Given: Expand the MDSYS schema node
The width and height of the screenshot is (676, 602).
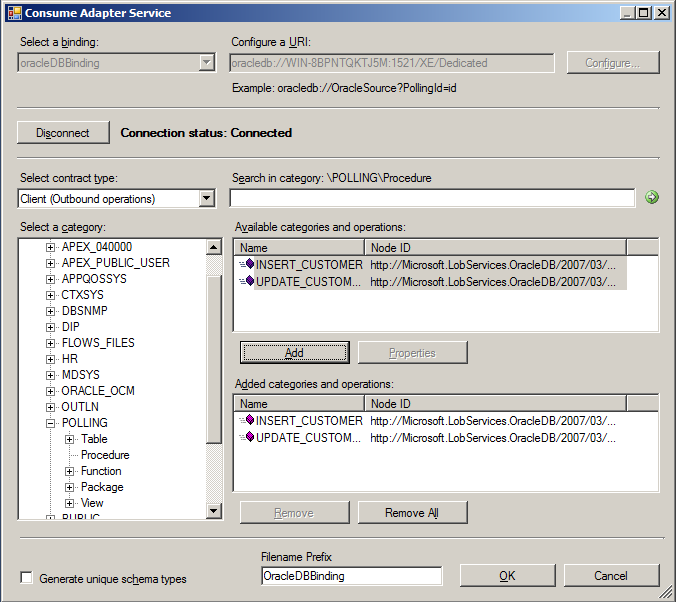Looking at the screenshot, I should point(50,375).
